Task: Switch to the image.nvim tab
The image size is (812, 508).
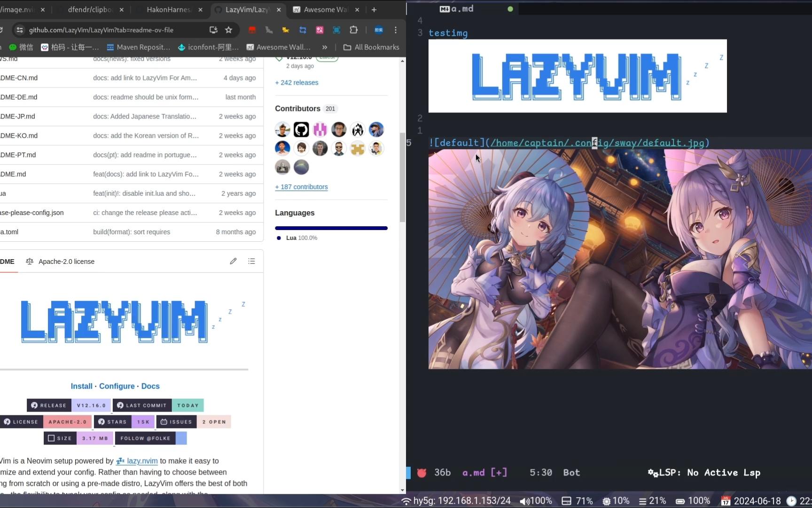Action: (x=23, y=9)
